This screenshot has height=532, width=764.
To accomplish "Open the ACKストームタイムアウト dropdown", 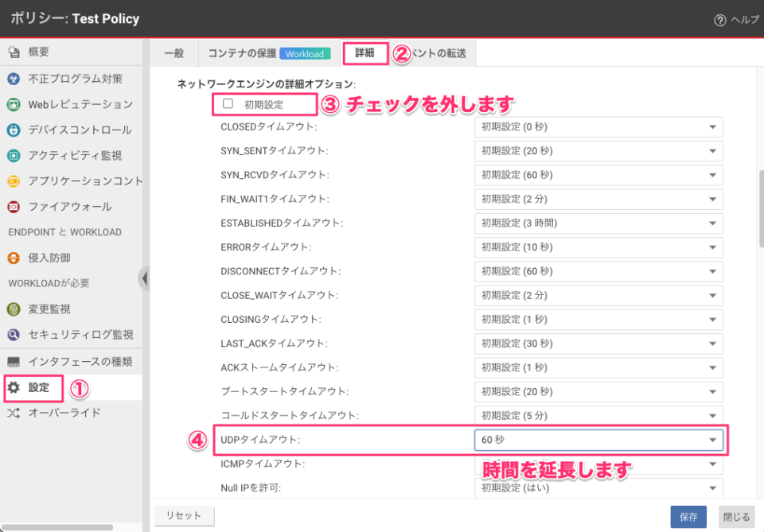I will pyautogui.click(x=598, y=368).
